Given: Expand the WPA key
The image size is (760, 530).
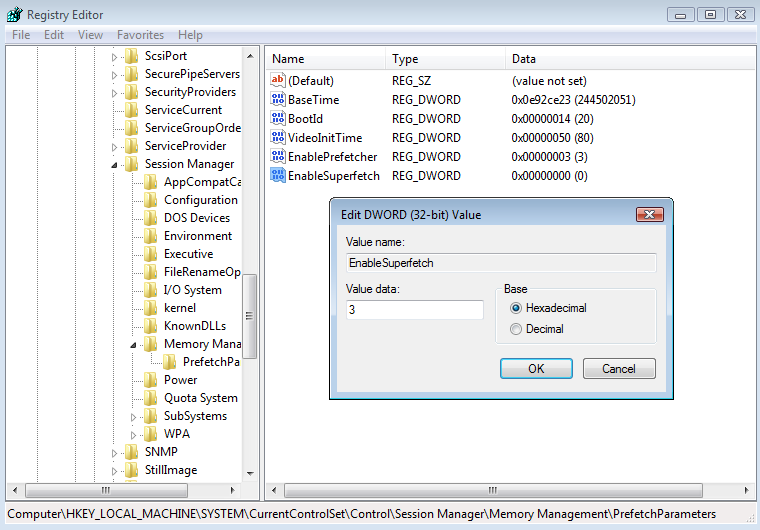Looking at the screenshot, I should point(133,435).
